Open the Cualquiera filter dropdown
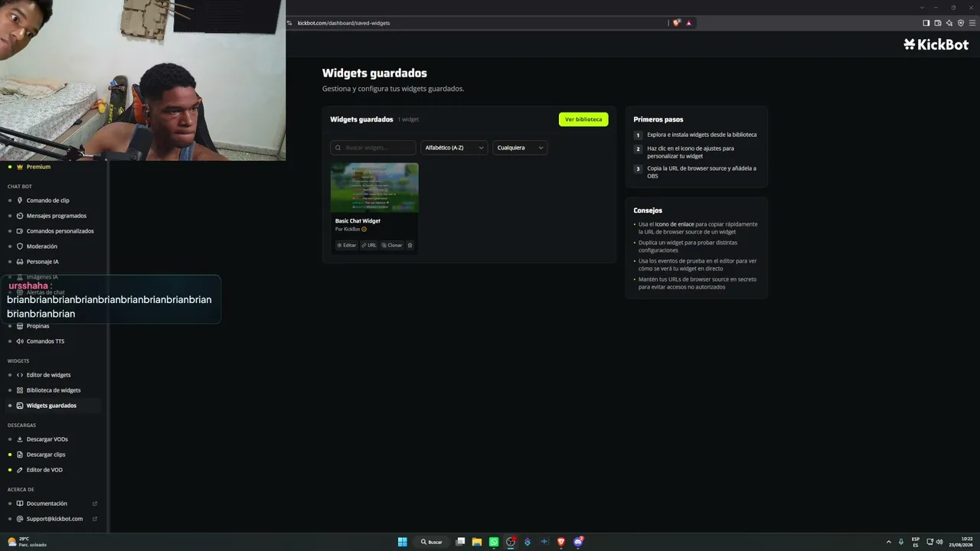The width and height of the screenshot is (980, 551). [x=520, y=148]
